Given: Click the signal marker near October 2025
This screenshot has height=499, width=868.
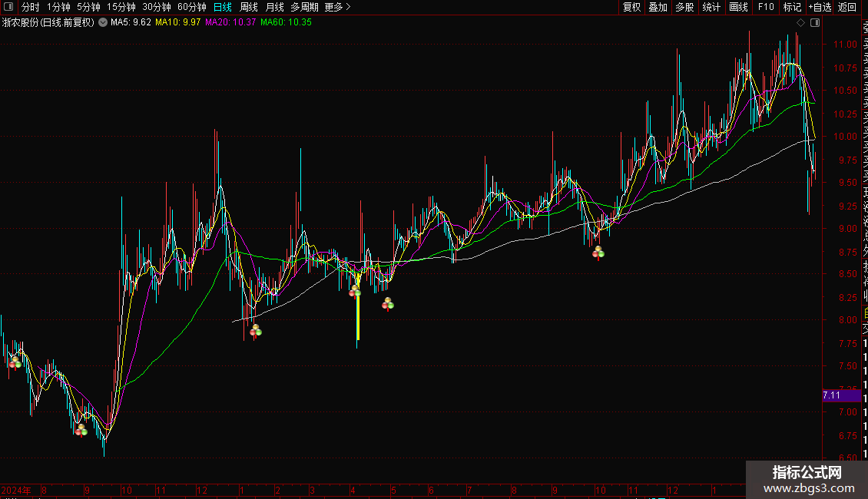Looking at the screenshot, I should pos(598,253).
